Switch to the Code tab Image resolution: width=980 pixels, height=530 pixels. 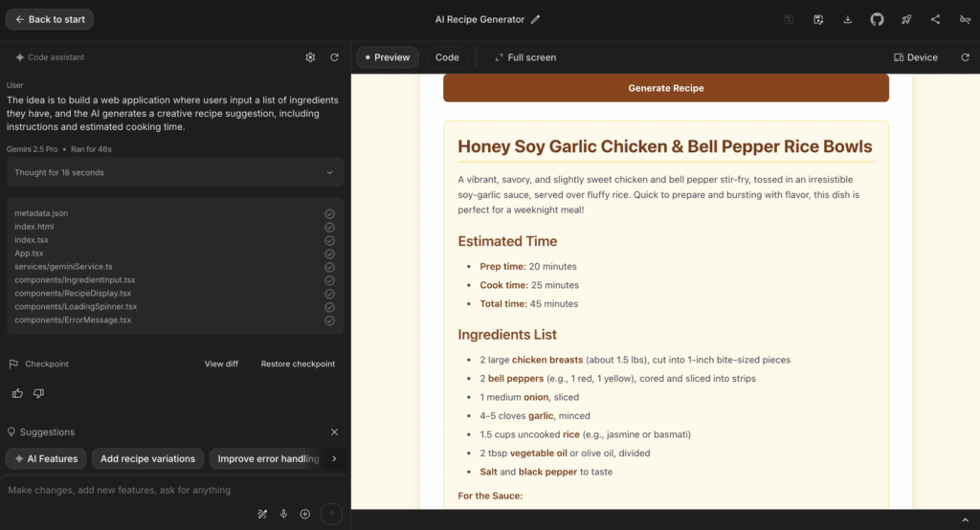[447, 57]
